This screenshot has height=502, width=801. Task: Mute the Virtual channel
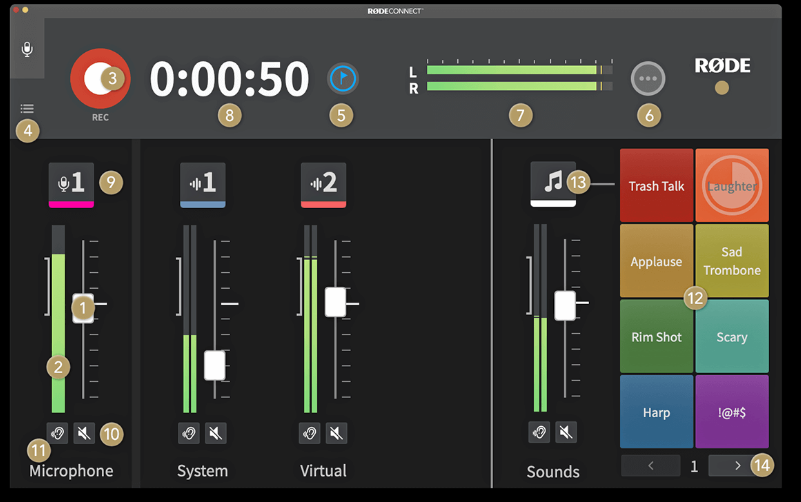[336, 433]
